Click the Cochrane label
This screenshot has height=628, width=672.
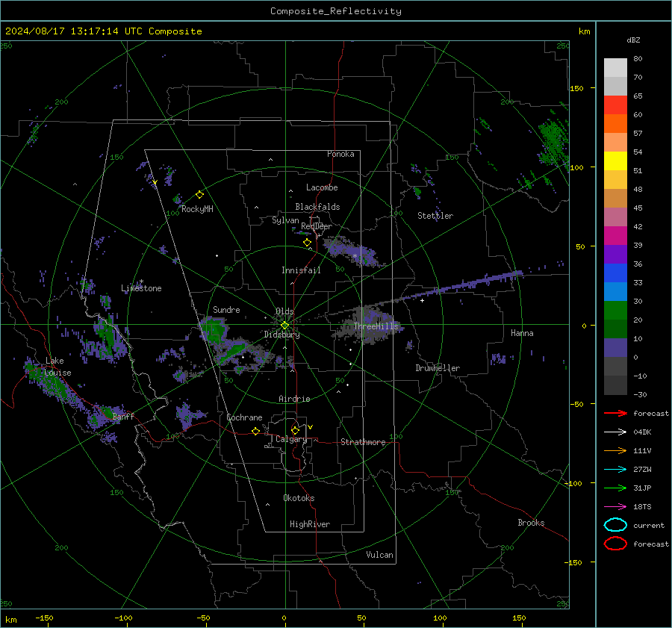[244, 417]
